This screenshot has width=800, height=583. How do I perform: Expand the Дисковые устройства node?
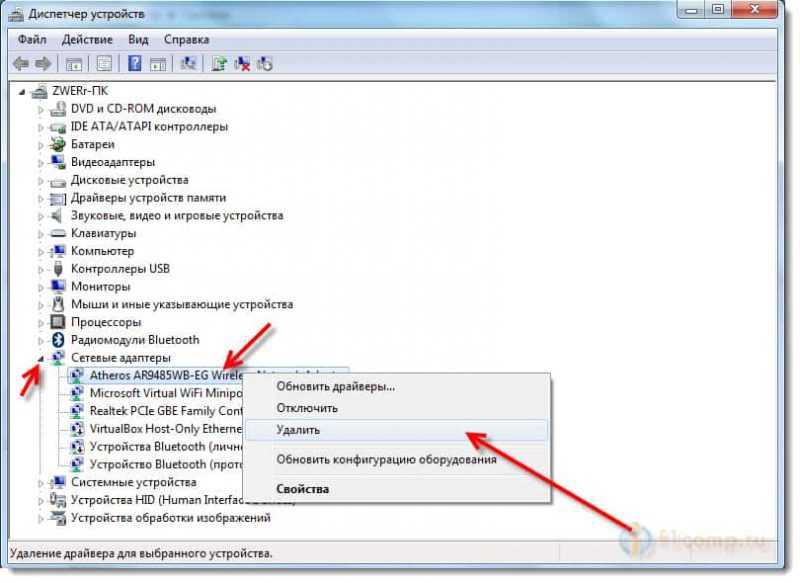point(41,181)
